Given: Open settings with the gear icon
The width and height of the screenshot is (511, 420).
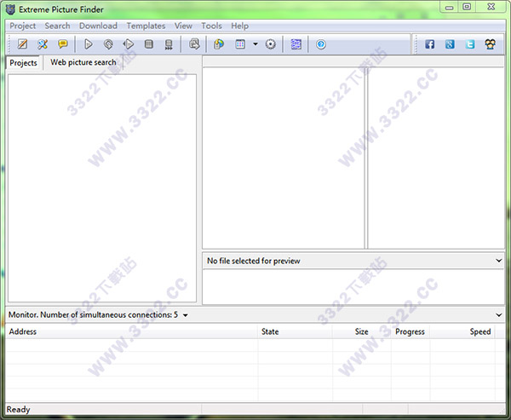Looking at the screenshot, I should (271, 44).
